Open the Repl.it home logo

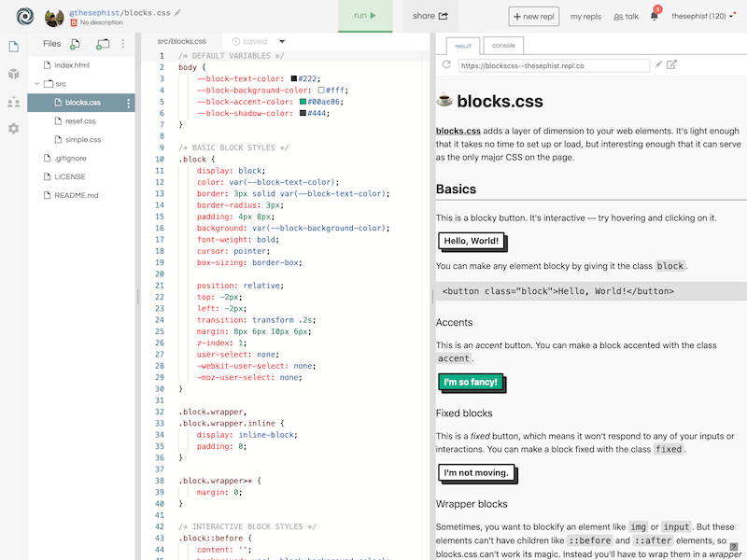click(x=25, y=16)
